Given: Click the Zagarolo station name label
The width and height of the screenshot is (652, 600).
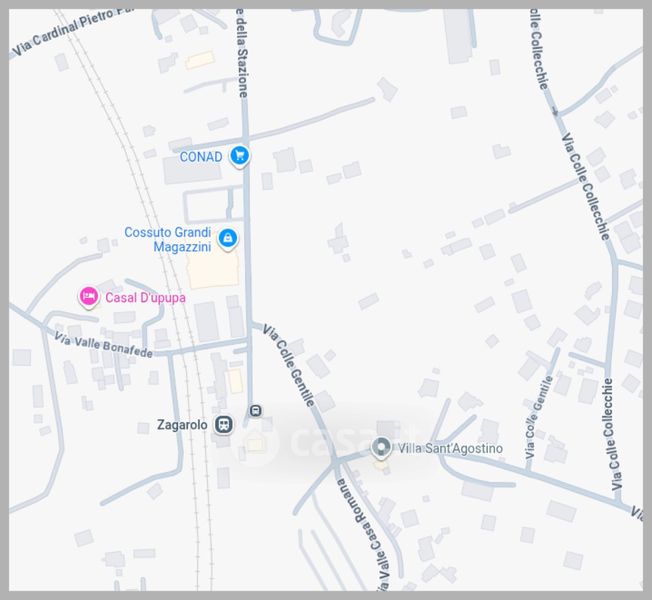Looking at the screenshot, I should click(x=182, y=425).
